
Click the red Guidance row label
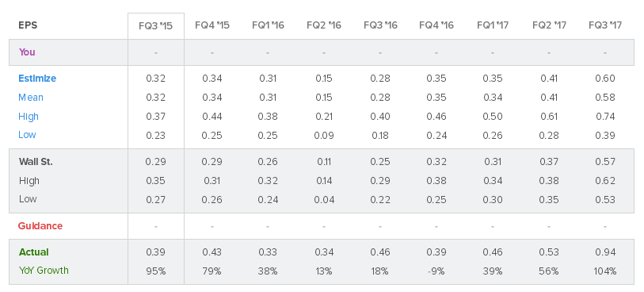[40, 226]
